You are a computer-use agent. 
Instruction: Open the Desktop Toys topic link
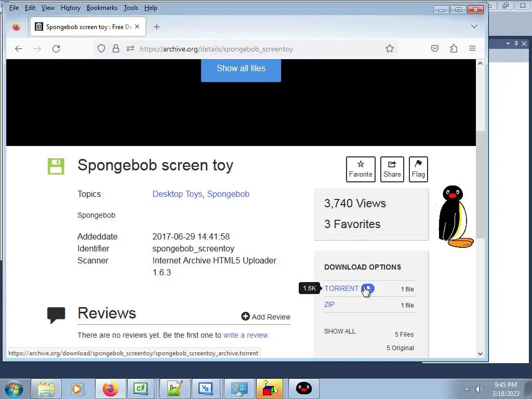[x=178, y=194]
